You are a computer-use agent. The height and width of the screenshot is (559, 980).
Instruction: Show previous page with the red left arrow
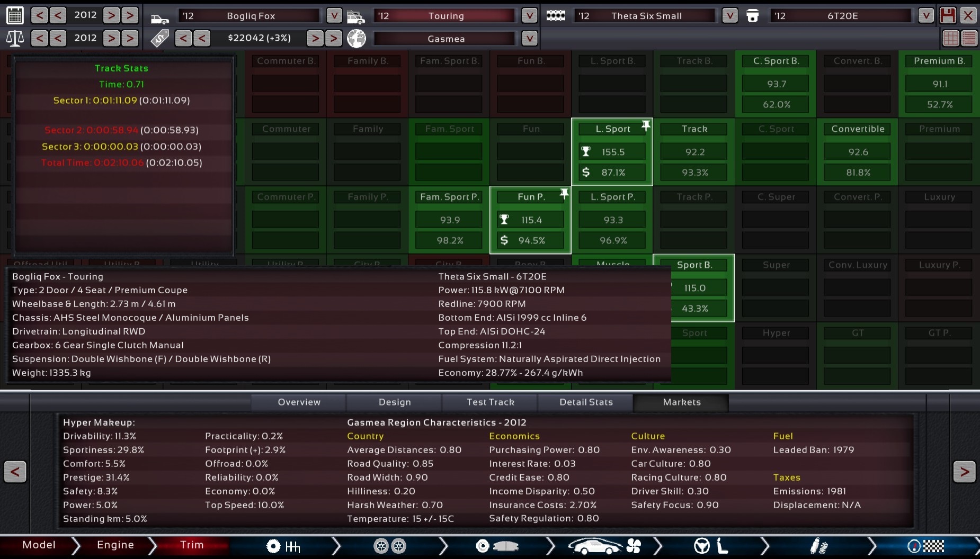[x=15, y=471]
